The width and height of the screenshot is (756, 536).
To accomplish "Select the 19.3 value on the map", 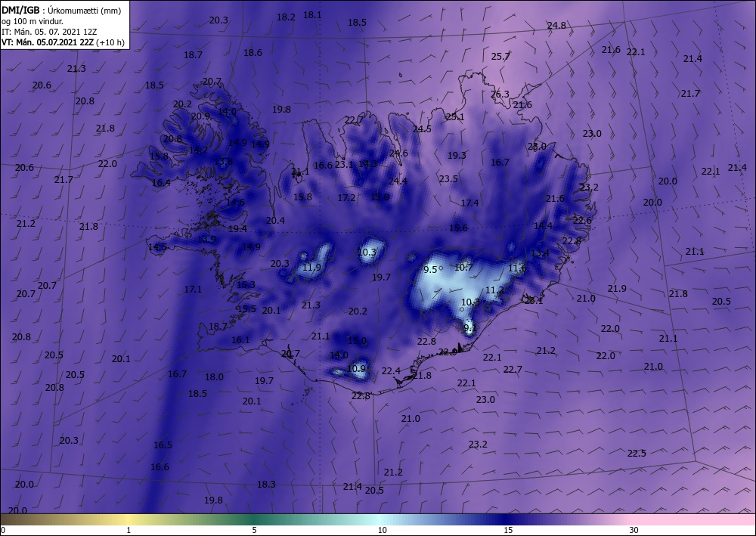I will tap(457, 155).
